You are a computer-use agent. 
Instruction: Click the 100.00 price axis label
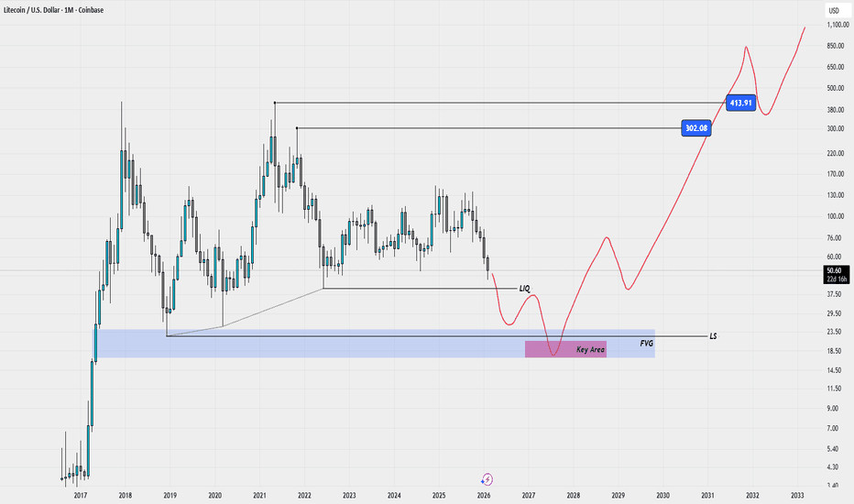click(x=834, y=217)
